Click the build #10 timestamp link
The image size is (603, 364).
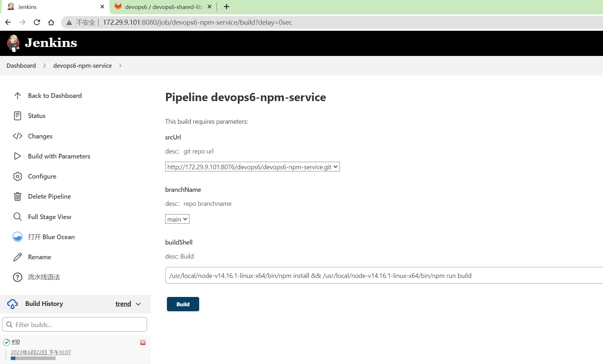click(x=41, y=353)
